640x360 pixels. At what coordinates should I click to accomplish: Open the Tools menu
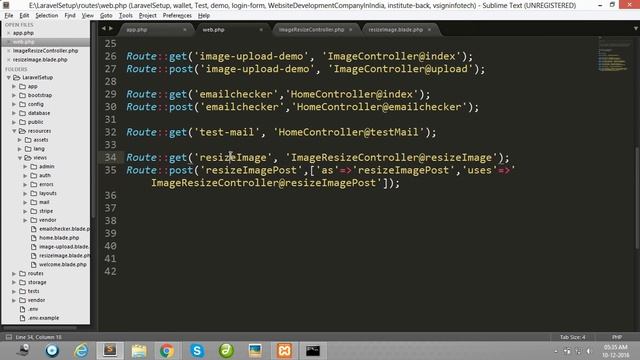(126, 16)
